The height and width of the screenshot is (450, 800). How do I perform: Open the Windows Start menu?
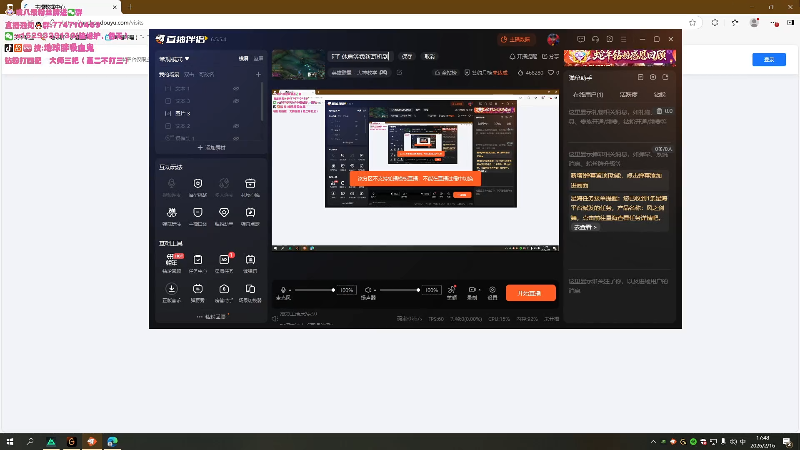coord(10,441)
